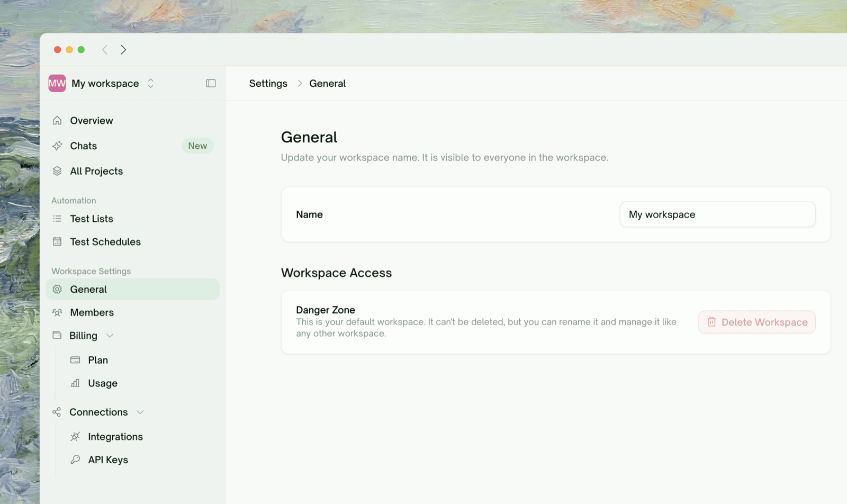Click the Connections share icon

coord(57,412)
